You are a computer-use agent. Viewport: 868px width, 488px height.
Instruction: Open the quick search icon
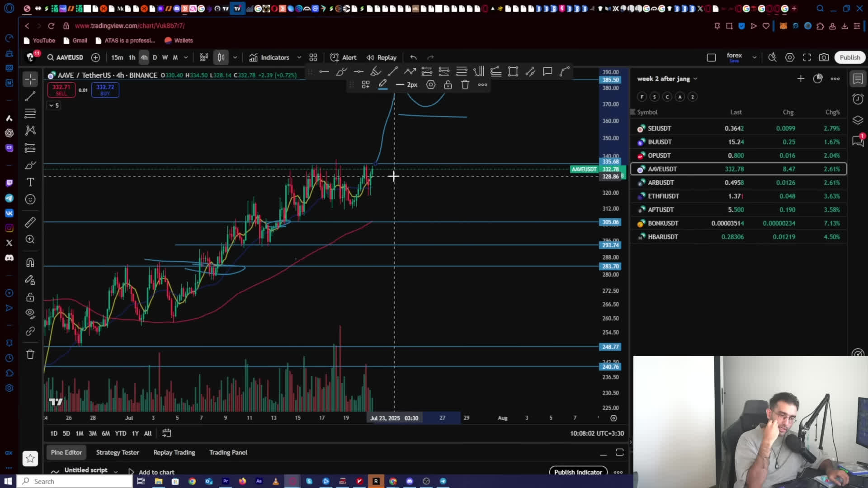pyautogui.click(x=772, y=57)
